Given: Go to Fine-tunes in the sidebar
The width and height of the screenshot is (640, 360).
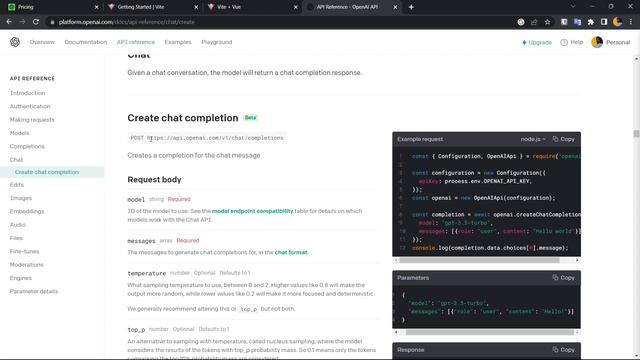Looking at the screenshot, I should tap(24, 251).
